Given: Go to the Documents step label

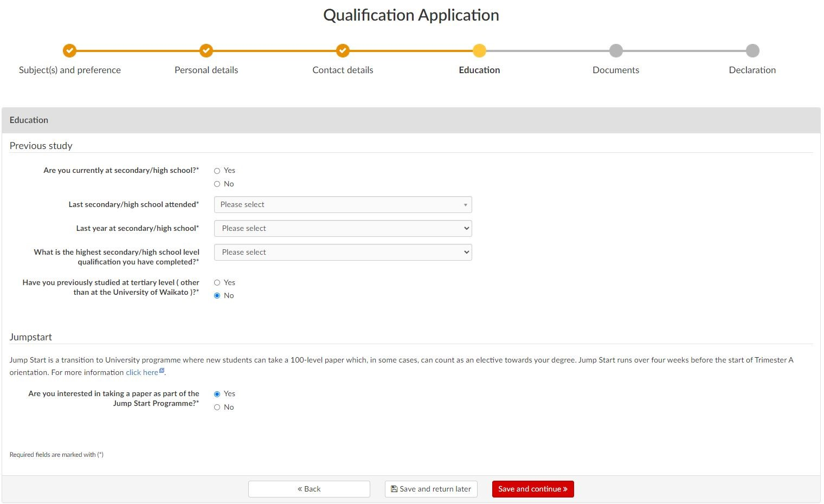Looking at the screenshot, I should point(616,70).
